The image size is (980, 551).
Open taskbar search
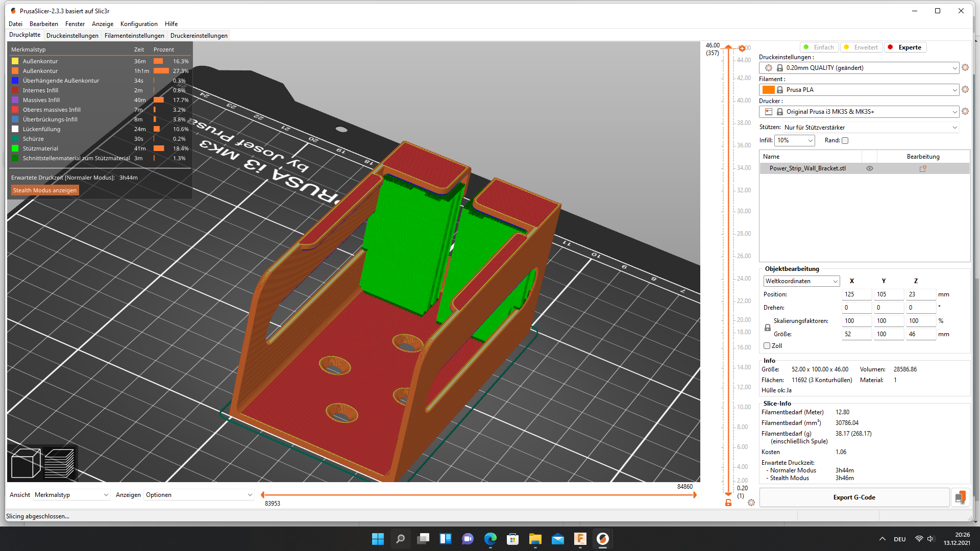[401, 539]
